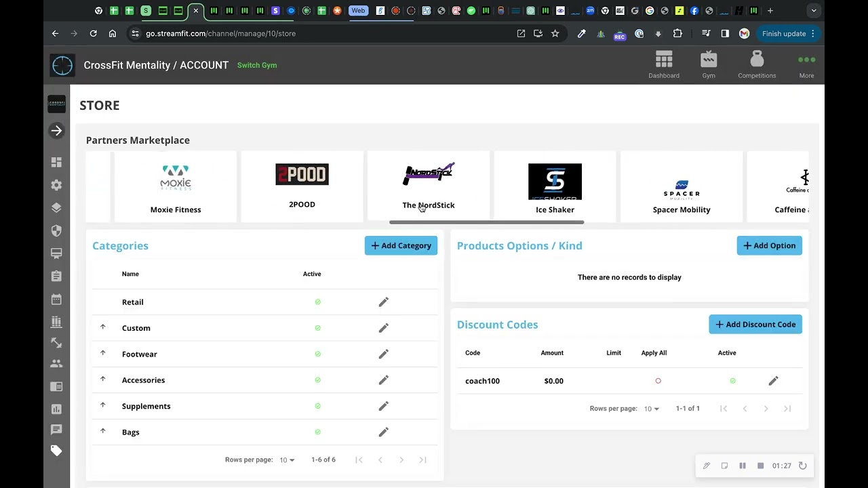Toggle the Custom category active status
Viewport: 868px width, 488px height.
click(317, 328)
